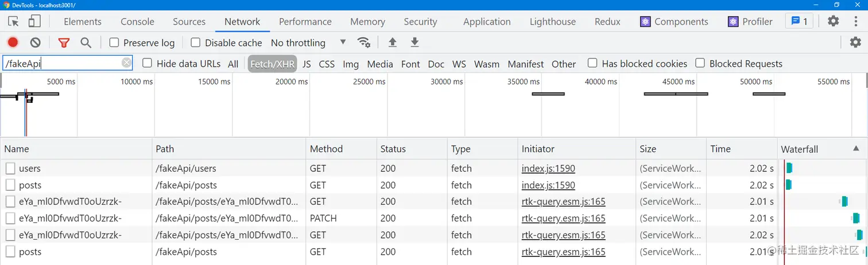Tick the Hide data URLs checkbox
The width and height of the screenshot is (868, 265).
148,63
